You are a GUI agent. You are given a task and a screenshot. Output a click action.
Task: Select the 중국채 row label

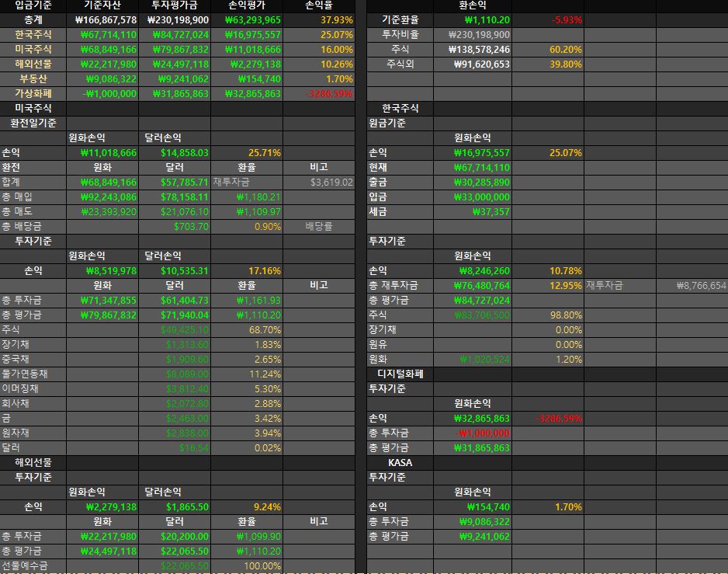click(x=33, y=360)
